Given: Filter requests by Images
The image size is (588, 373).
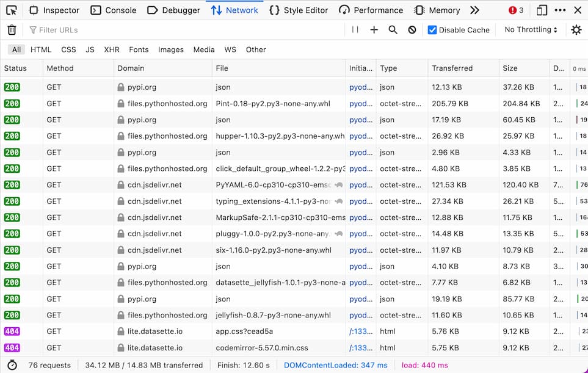Looking at the screenshot, I should [171, 49].
